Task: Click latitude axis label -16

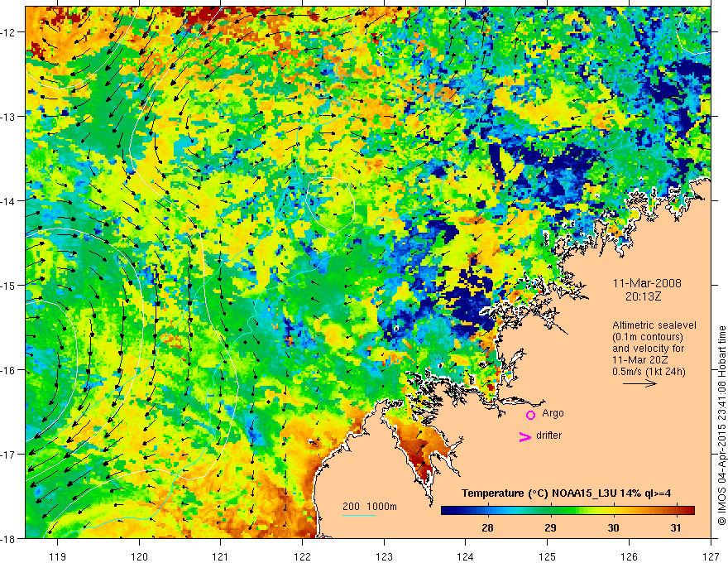Action: click(x=9, y=370)
